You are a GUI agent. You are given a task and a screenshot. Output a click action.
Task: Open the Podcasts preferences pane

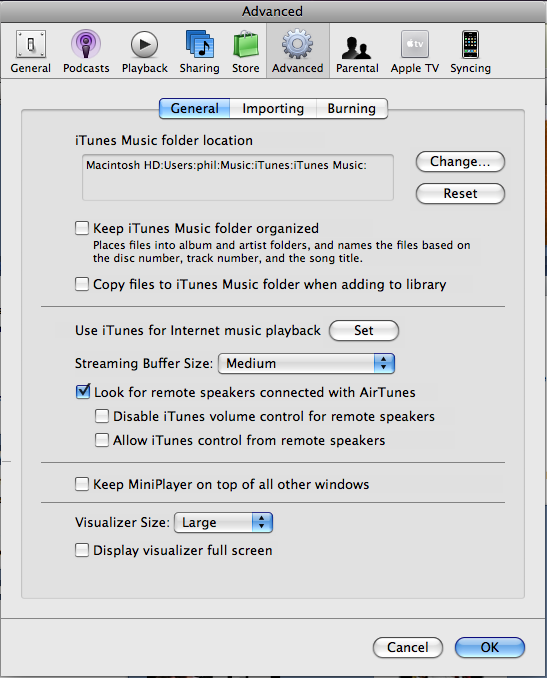(86, 51)
